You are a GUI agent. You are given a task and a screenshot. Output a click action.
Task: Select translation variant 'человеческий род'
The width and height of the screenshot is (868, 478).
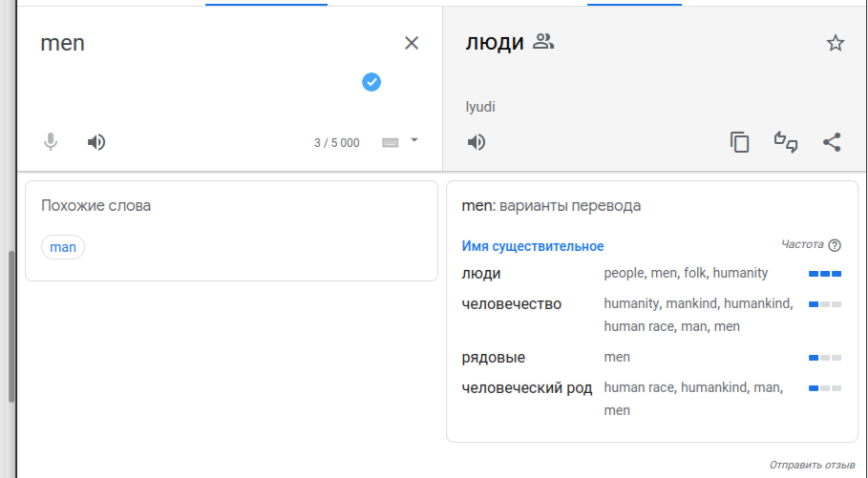(527, 388)
